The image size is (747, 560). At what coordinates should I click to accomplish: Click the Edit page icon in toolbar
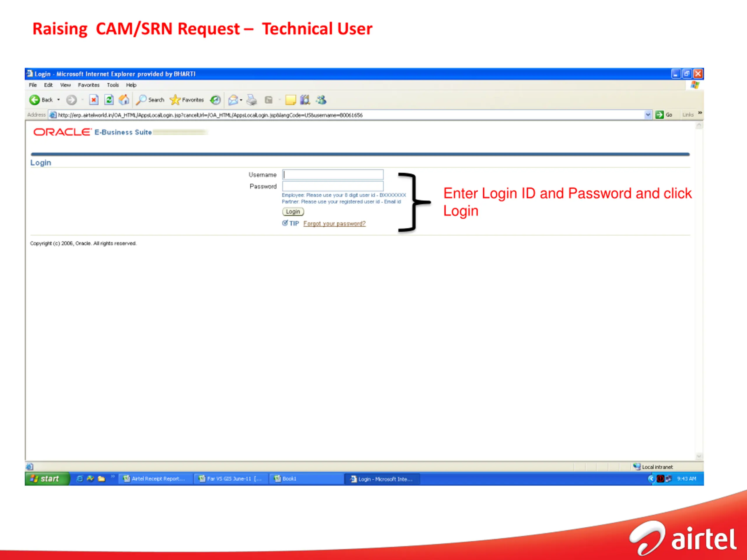(269, 99)
